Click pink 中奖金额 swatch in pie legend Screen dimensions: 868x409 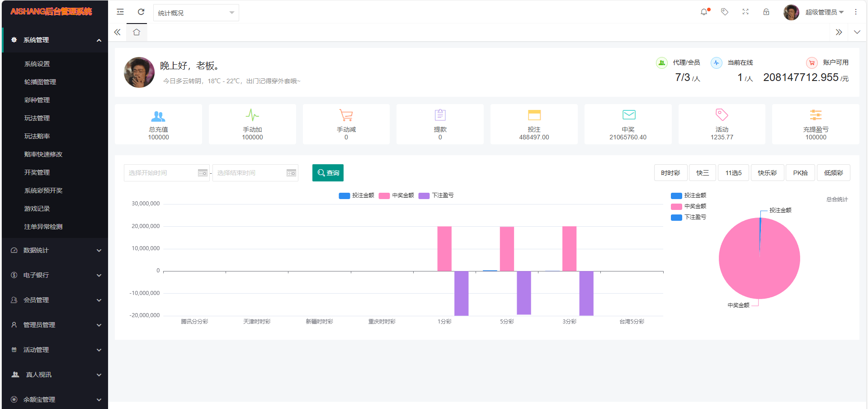[676, 206]
